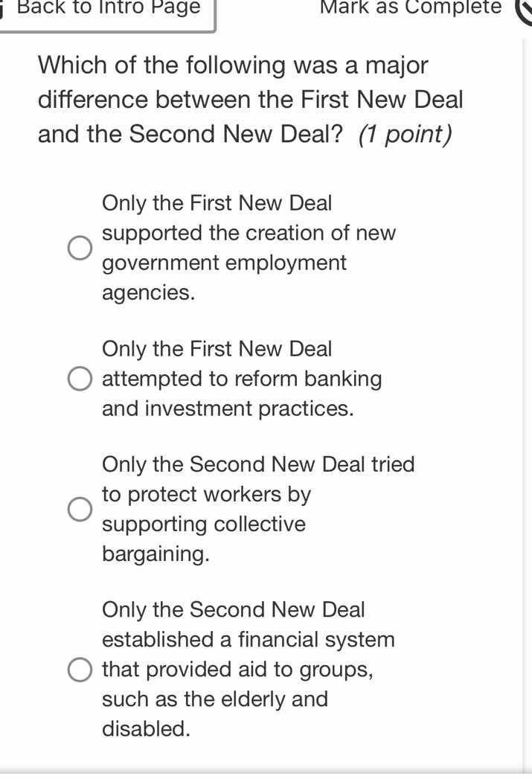Select the answer about collective bargaining

click(79, 509)
